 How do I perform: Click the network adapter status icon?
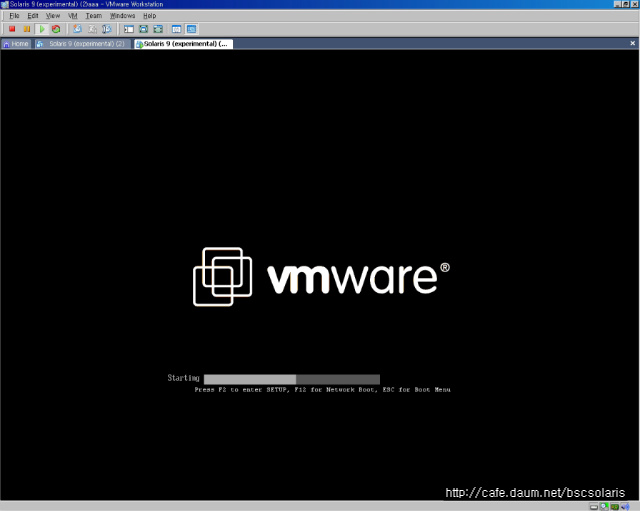[x=615, y=507]
